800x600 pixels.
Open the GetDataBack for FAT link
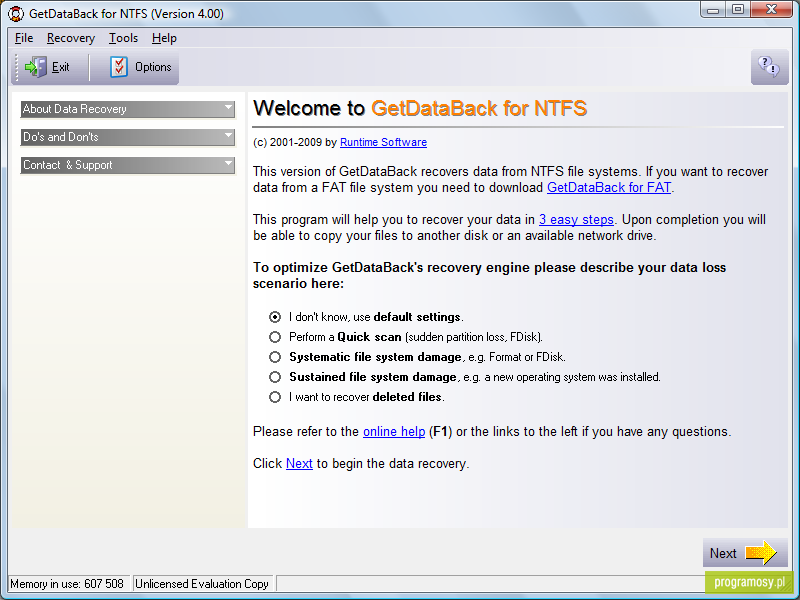[x=609, y=187]
